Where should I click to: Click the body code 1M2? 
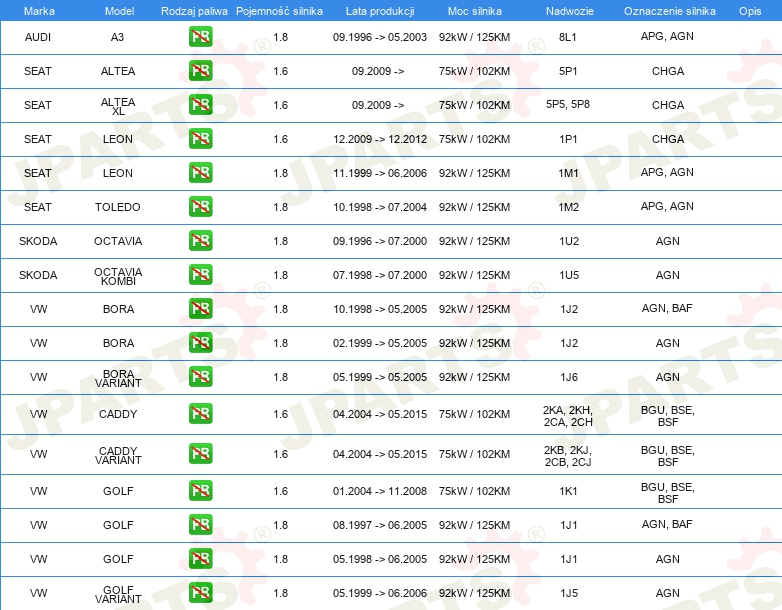[x=569, y=207]
